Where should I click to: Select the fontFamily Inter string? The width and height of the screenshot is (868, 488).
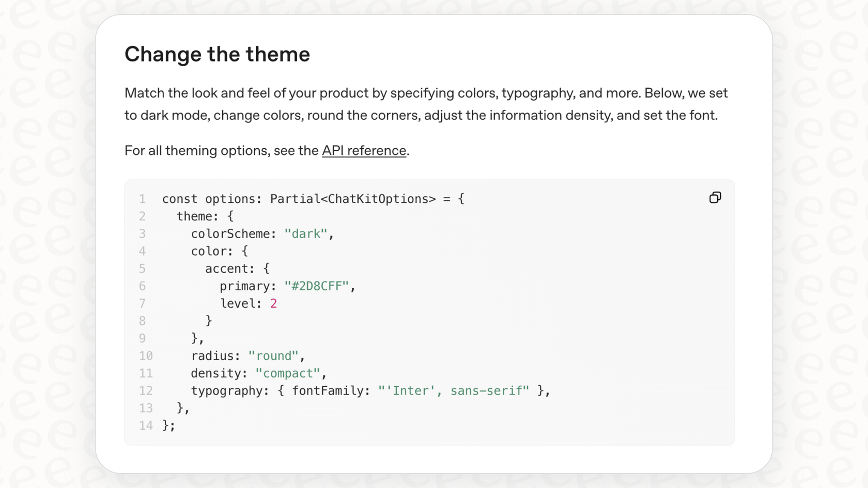click(454, 390)
